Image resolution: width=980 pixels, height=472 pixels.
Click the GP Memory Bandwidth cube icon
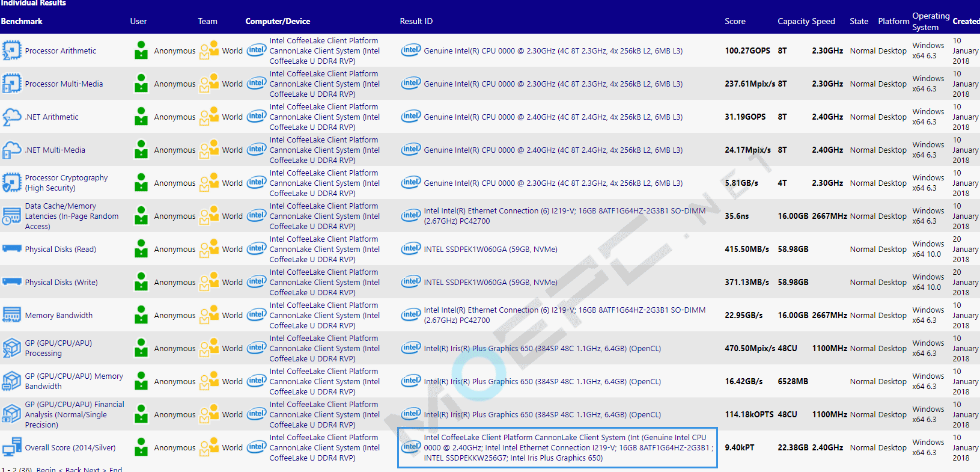[x=11, y=381]
